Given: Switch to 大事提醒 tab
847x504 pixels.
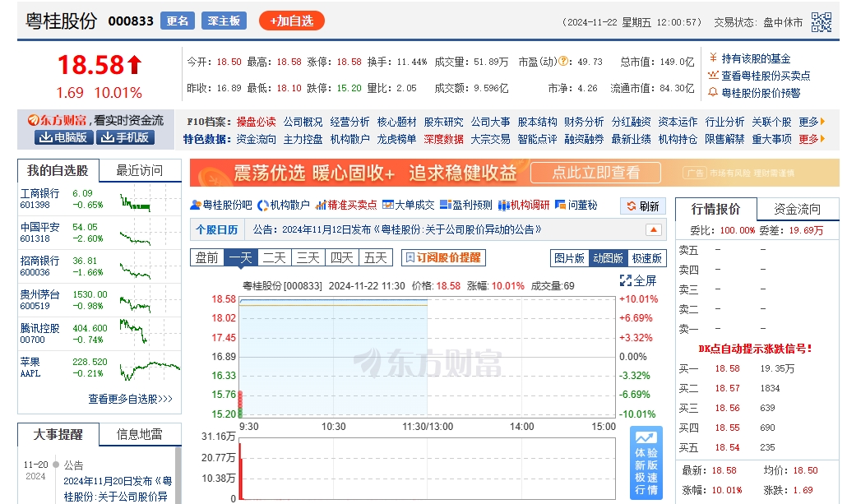Looking at the screenshot, I should tap(58, 434).
